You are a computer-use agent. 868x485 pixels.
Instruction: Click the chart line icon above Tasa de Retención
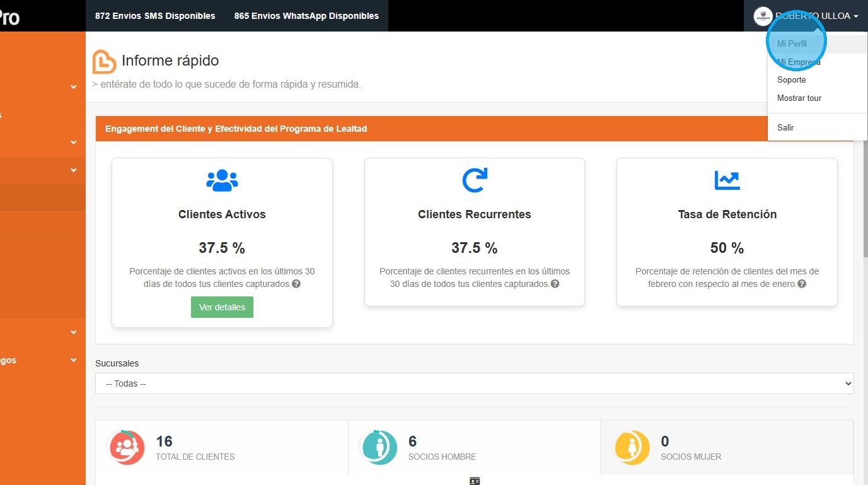click(727, 180)
